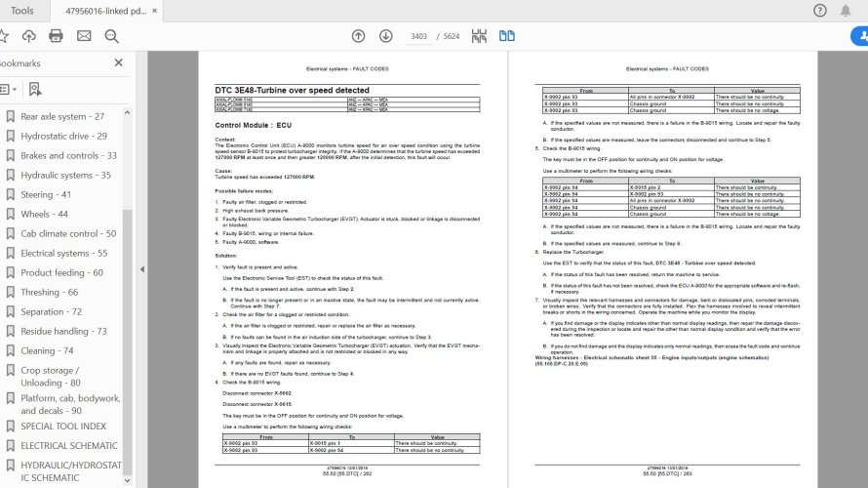Open notifications bell
The width and height of the screenshot is (868, 488).
pos(846,11)
